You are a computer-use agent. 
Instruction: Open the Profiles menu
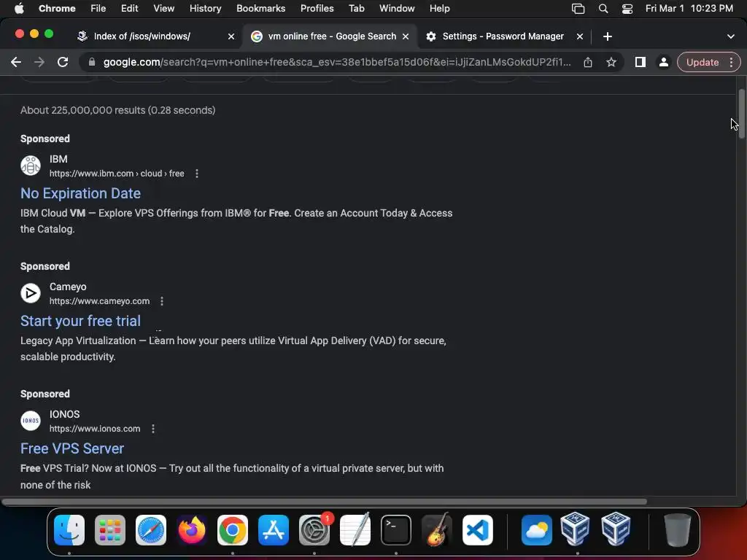tap(317, 9)
